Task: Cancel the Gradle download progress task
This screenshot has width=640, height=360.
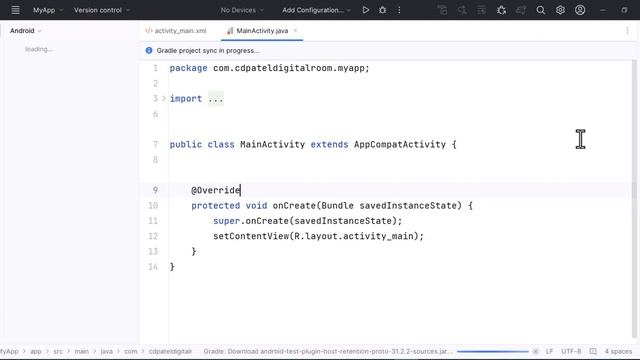Action: click(536, 351)
